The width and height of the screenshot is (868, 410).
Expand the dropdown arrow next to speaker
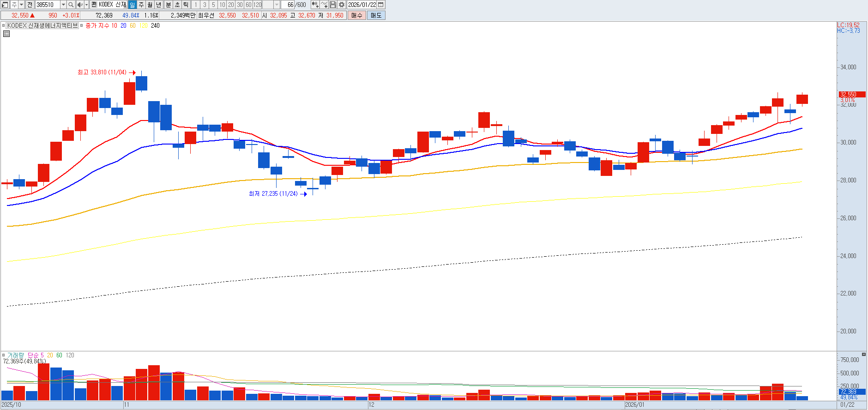[86, 5]
